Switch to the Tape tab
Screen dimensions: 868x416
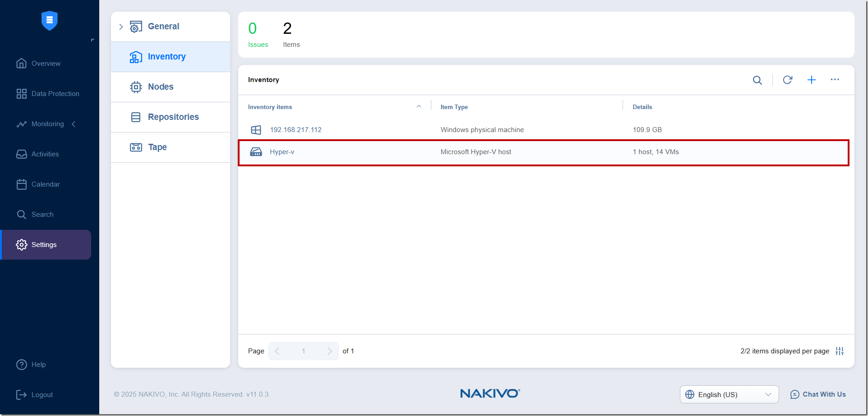pyautogui.click(x=171, y=147)
